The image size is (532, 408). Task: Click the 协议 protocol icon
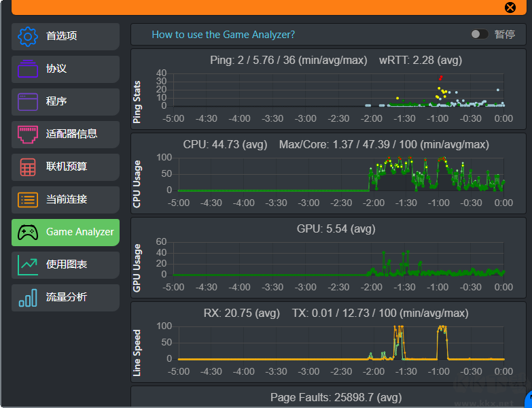tap(28, 69)
